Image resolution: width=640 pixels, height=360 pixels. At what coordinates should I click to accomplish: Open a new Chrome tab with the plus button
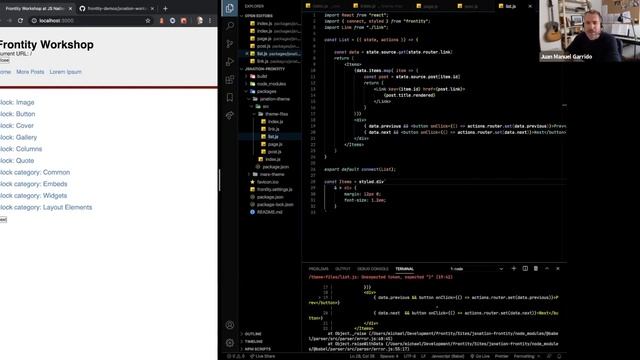[x=165, y=8]
